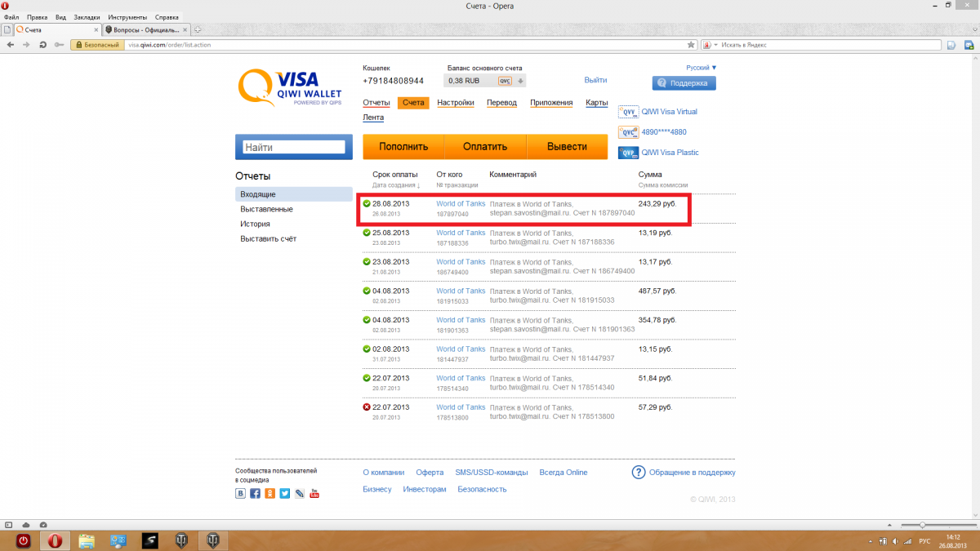The width and height of the screenshot is (980, 551).
Task: Open the Odnoklassniki social icon
Action: click(269, 493)
